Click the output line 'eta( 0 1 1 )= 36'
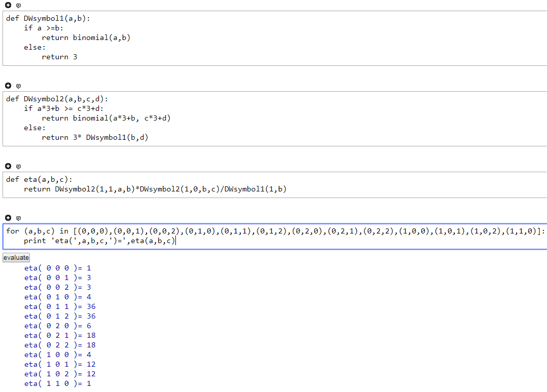 pos(60,306)
